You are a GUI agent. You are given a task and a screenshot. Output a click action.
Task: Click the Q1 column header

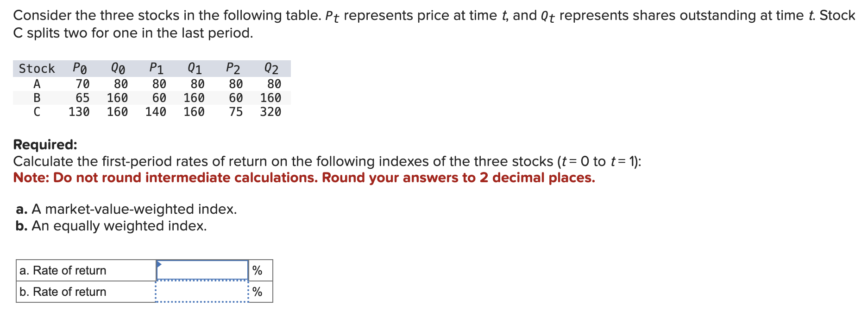pos(193,68)
